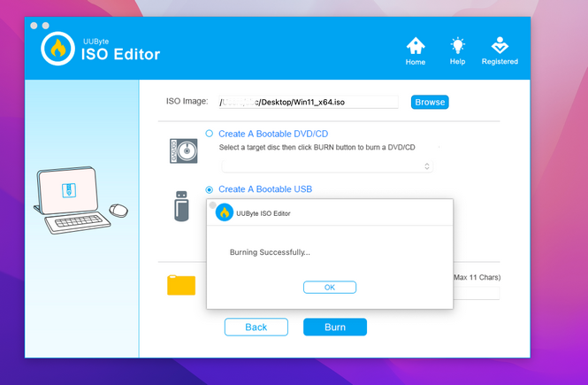Screen dimensions: 588x385
Task: Click the Burn button
Action: click(x=335, y=327)
